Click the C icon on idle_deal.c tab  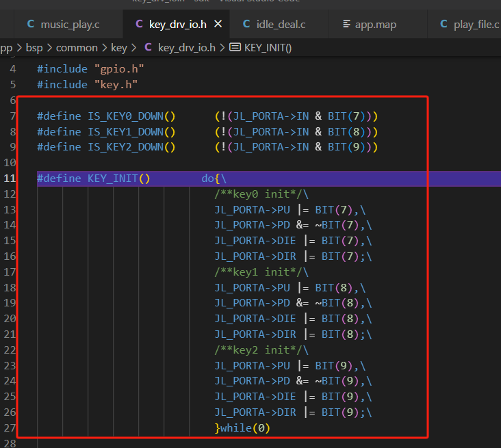(246, 24)
